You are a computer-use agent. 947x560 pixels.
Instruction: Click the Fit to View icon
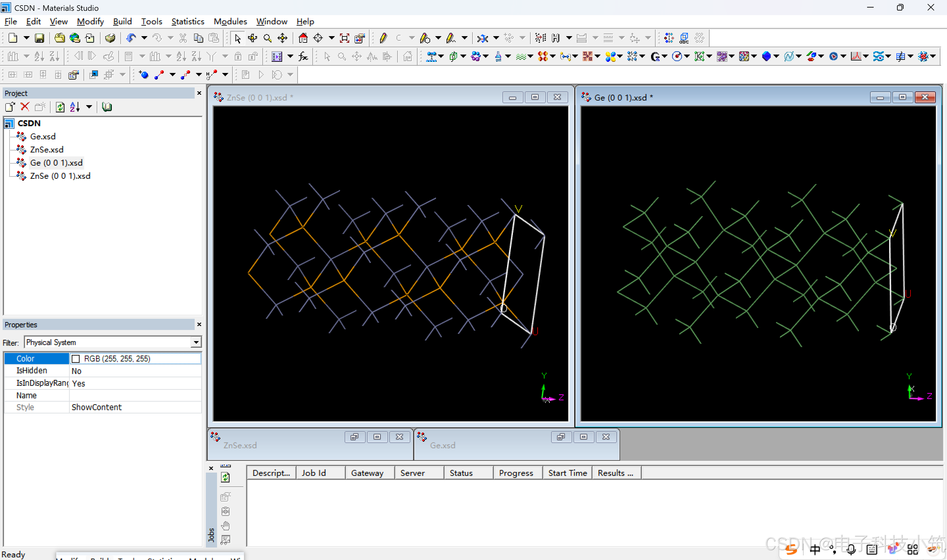tap(344, 38)
